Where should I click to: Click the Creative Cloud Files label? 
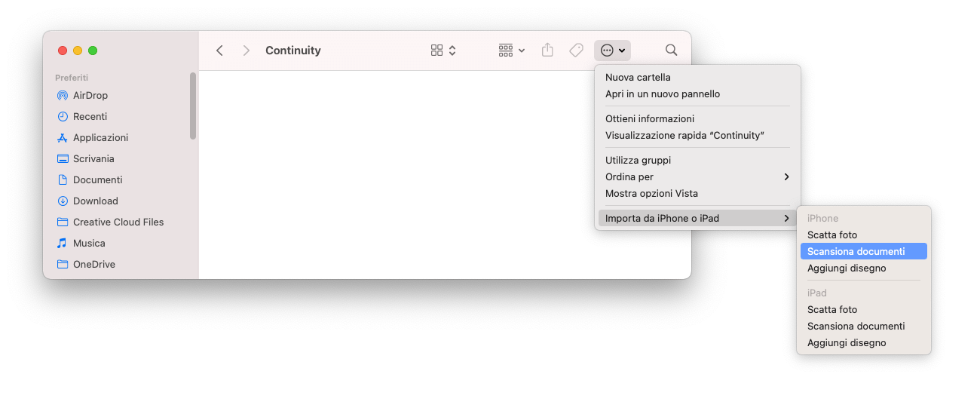tap(118, 222)
